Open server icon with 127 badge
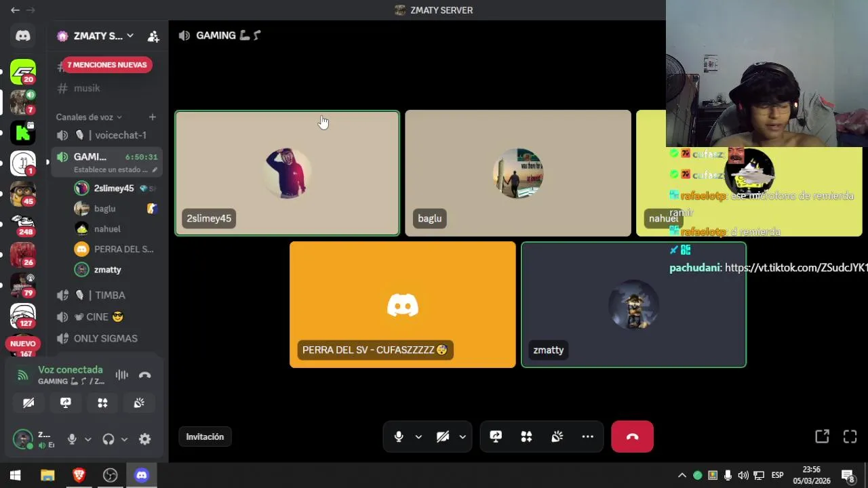The image size is (868, 488). (23, 315)
